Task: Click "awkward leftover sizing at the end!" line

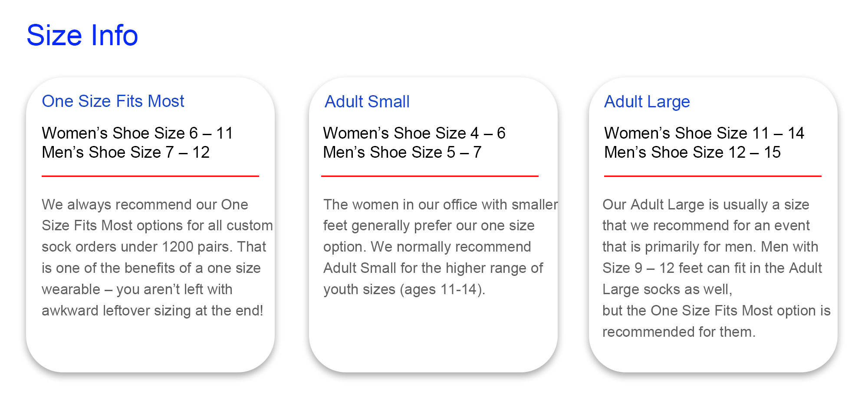Action: [152, 311]
